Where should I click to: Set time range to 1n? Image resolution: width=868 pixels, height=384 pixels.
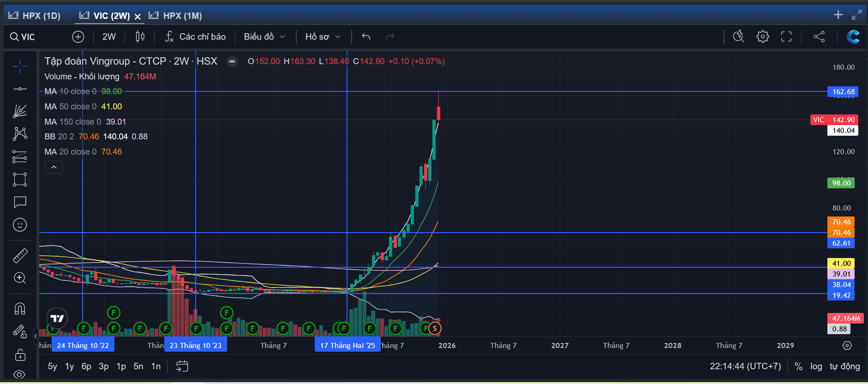click(156, 366)
